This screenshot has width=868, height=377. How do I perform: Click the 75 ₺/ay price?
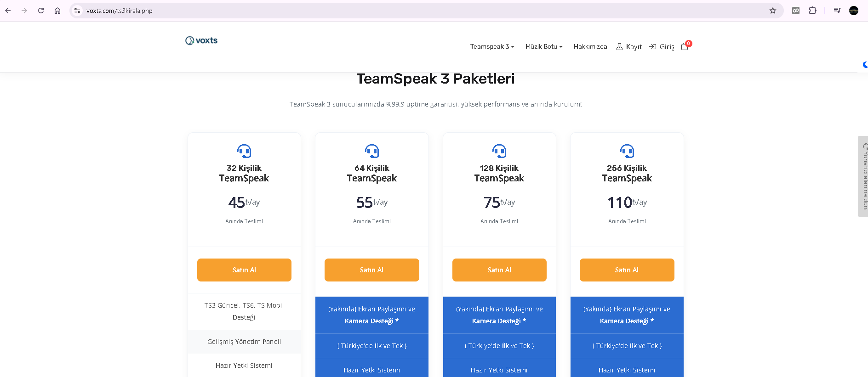pos(499,202)
